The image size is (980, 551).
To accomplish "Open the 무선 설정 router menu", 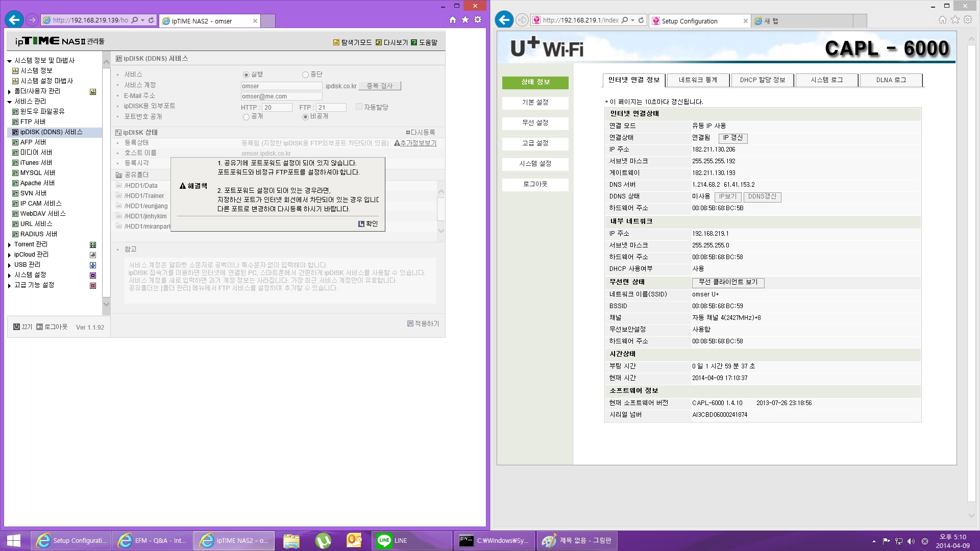I will click(535, 123).
